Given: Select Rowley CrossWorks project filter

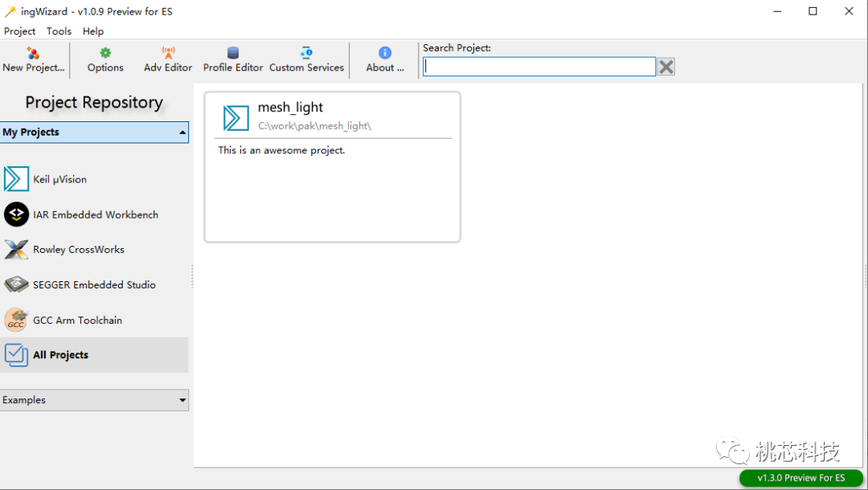Looking at the screenshot, I should 94,250.
